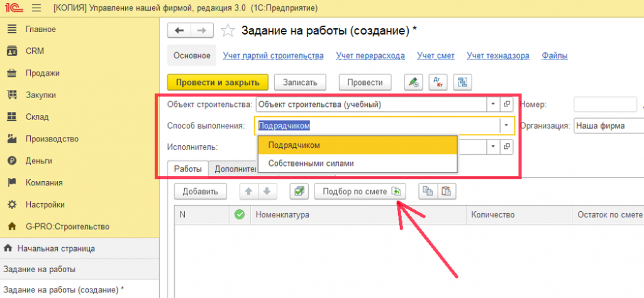Click the back navigation arrow
This screenshot has width=644, height=298.
pos(180,31)
